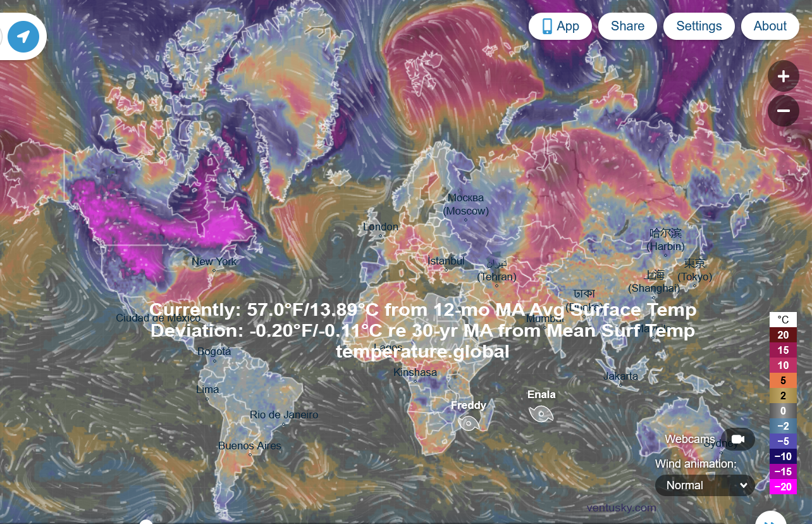Open the Settings menu
The height and width of the screenshot is (524, 812).
(699, 26)
